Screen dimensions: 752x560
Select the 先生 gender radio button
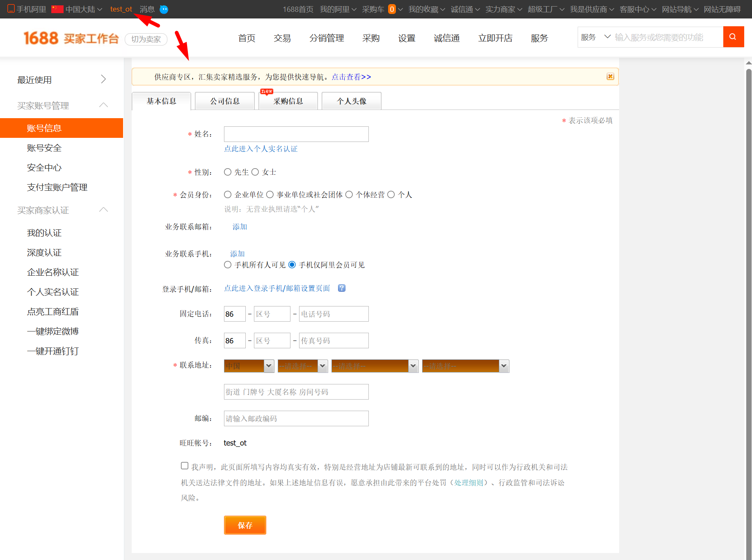click(x=228, y=172)
